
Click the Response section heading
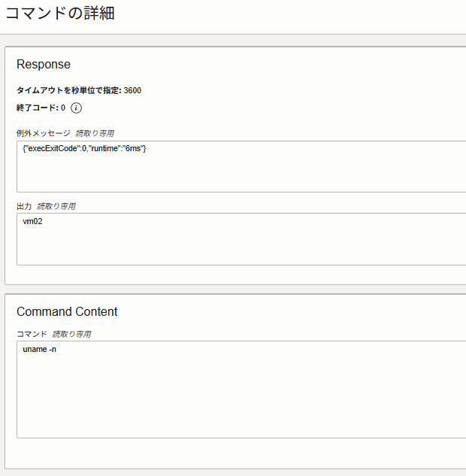pos(44,65)
